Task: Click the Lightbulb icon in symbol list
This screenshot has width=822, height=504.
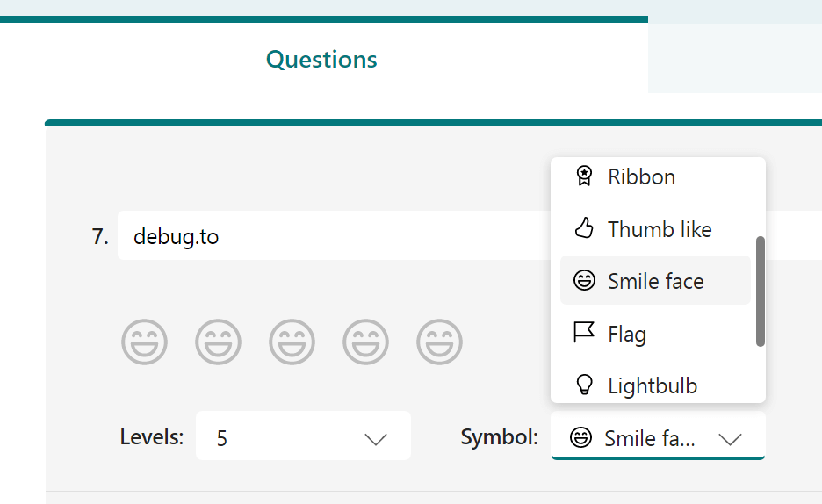Action: pos(584,385)
